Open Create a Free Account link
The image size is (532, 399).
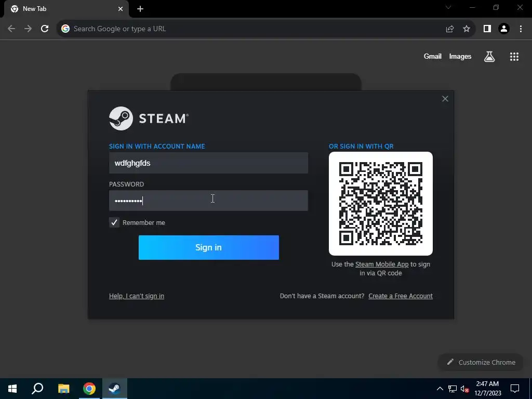(401, 296)
